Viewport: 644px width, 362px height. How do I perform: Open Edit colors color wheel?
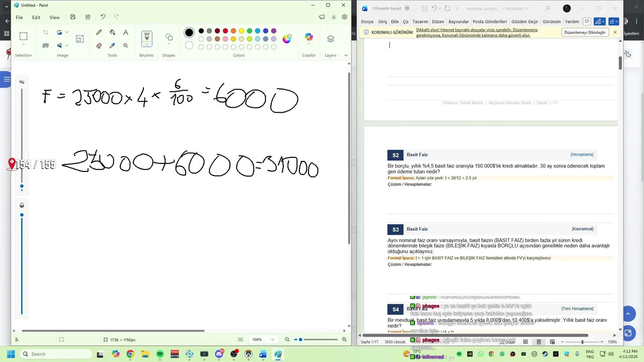click(287, 39)
